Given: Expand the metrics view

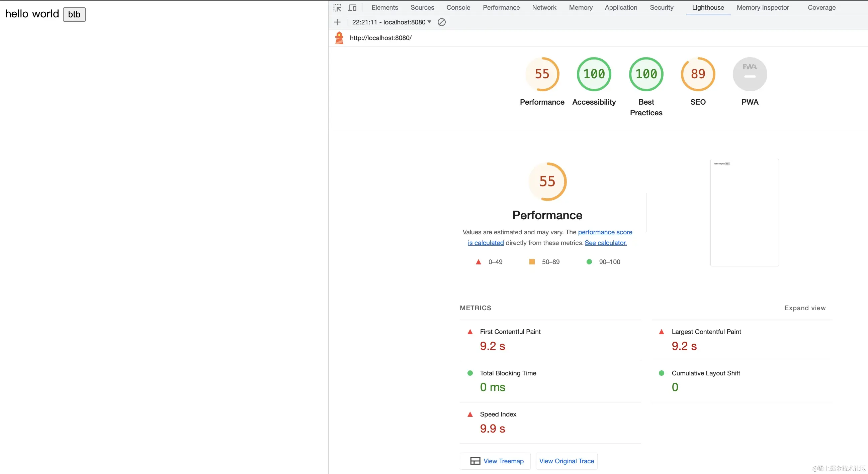Looking at the screenshot, I should 805,308.
